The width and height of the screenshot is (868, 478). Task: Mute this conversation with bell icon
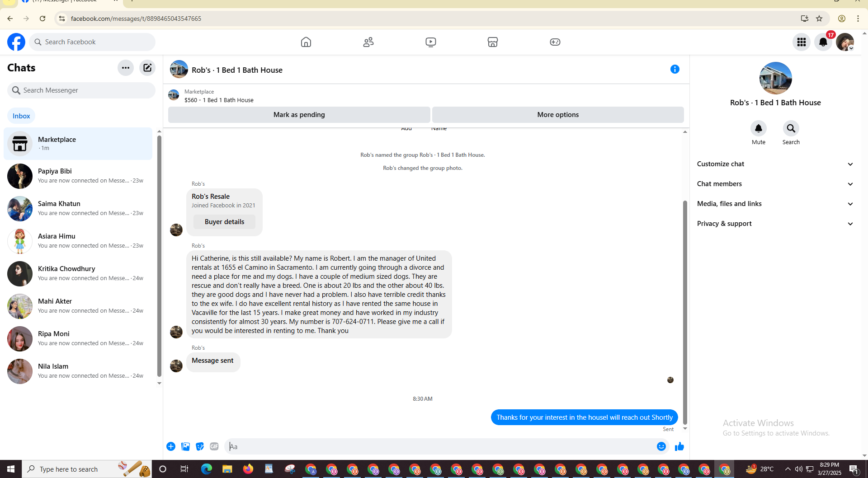(x=759, y=128)
